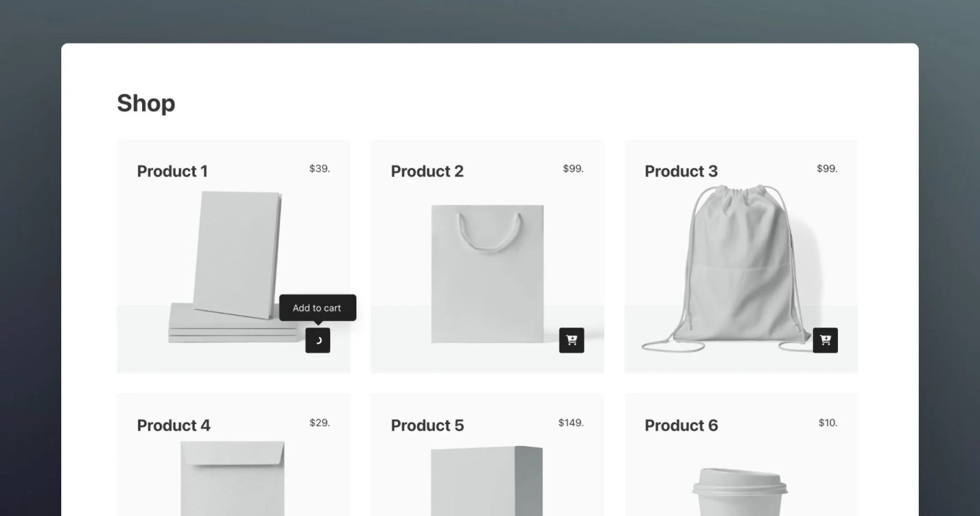Screen dimensions: 980x516
Task: Add Product 2 to cart via cart icon
Action: pos(571,341)
